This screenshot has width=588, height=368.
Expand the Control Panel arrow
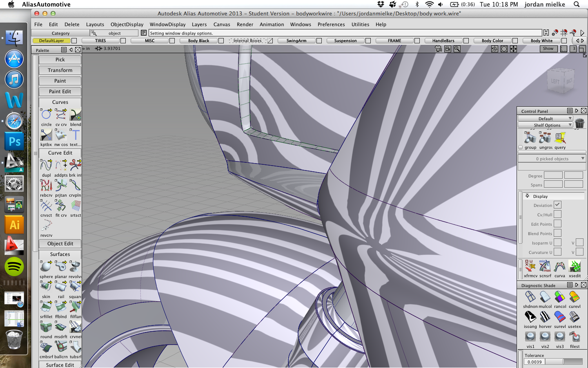(x=577, y=111)
